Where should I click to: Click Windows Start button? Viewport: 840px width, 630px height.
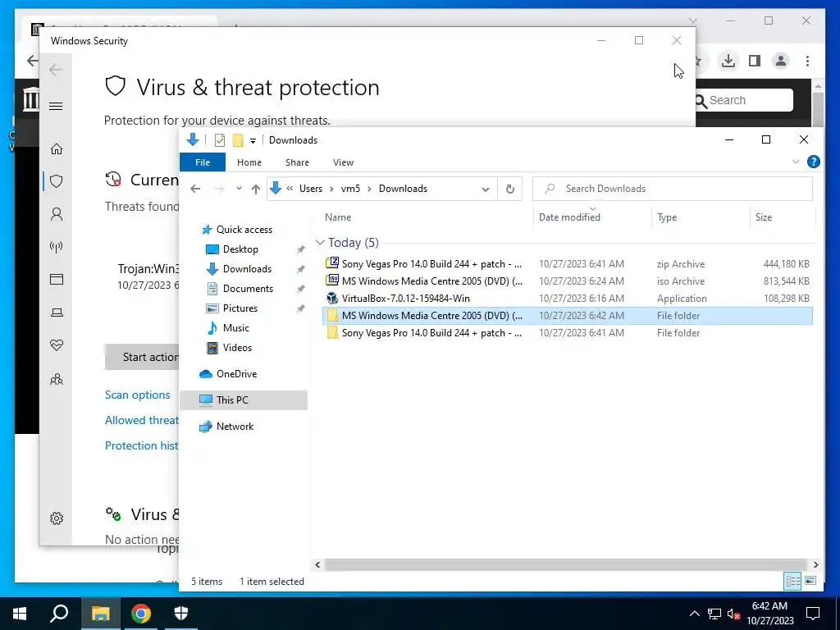click(20, 614)
